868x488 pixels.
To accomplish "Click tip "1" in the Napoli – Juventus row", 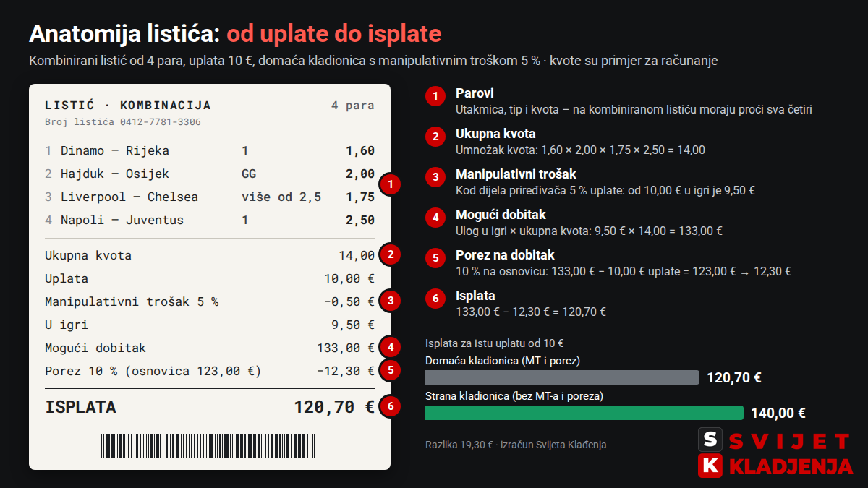I will point(245,221).
